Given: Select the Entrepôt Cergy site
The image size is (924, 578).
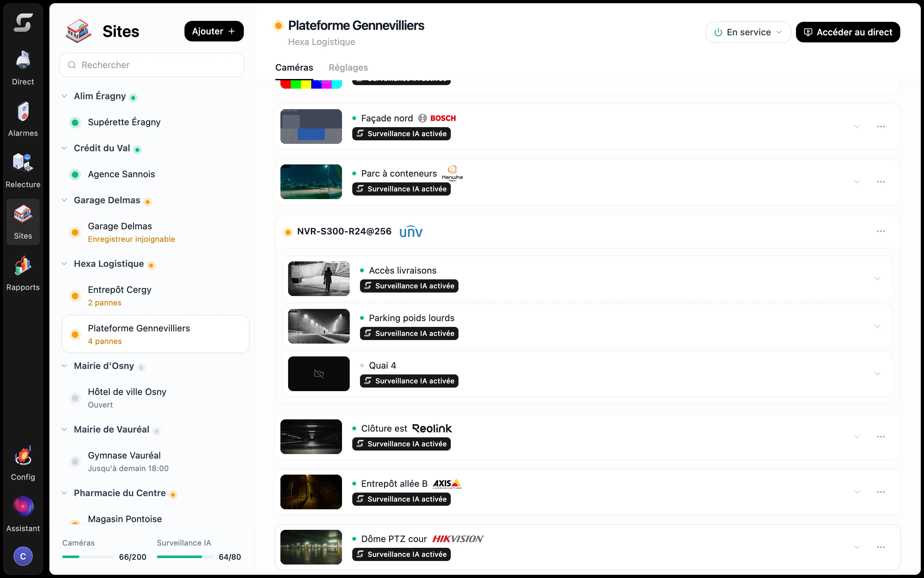Looking at the screenshot, I should pyautogui.click(x=155, y=296).
